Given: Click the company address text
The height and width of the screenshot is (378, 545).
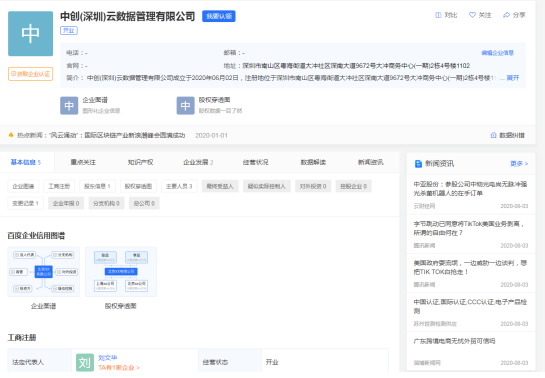Looking at the screenshot, I should [356, 66].
